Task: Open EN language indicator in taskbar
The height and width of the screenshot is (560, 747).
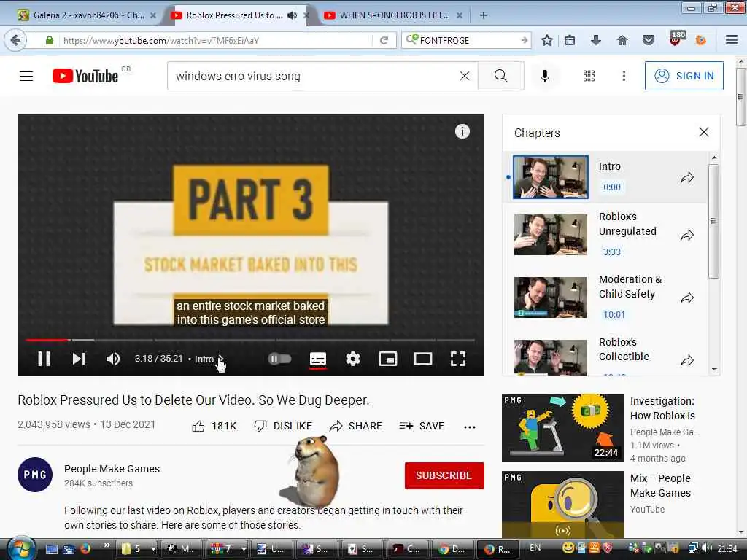Action: tap(535, 548)
